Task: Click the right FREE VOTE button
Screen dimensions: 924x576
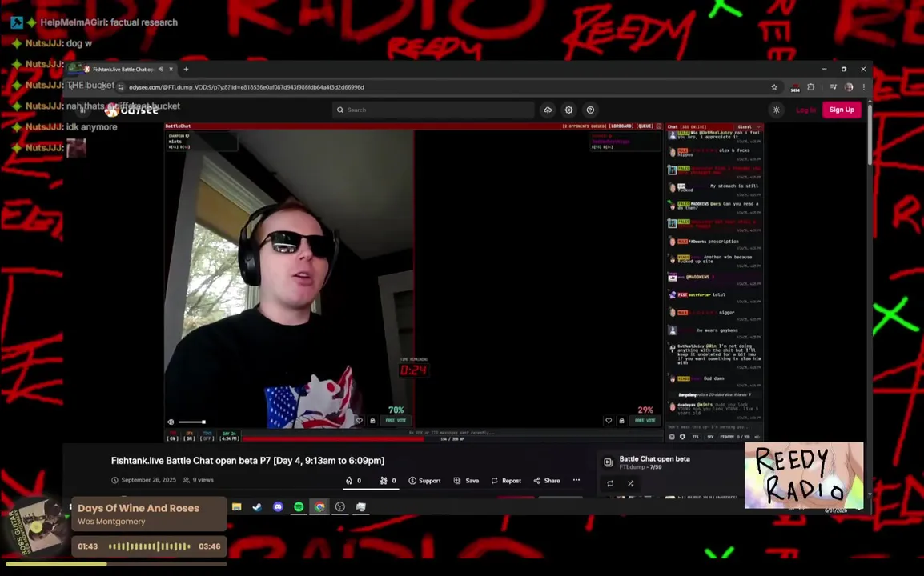Action: coord(645,421)
